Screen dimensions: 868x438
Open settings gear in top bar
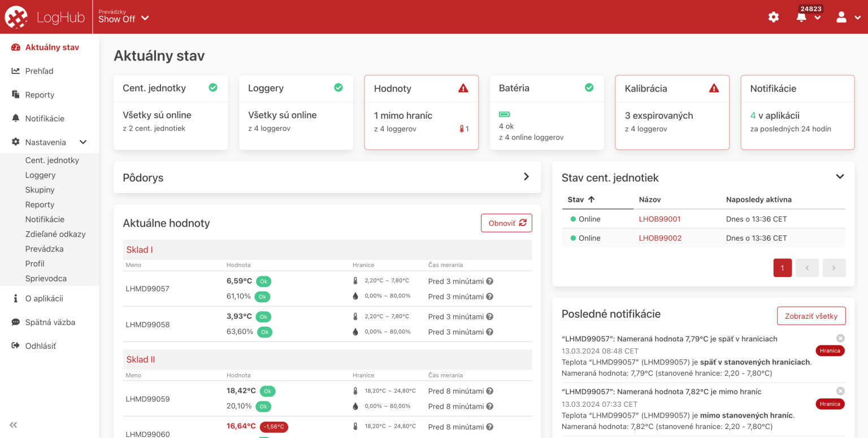tap(774, 17)
